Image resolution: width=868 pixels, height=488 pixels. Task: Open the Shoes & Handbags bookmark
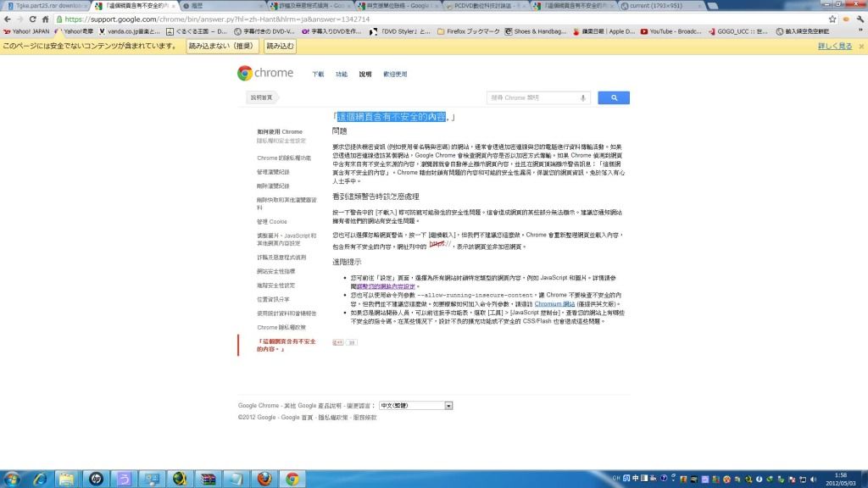click(536, 31)
